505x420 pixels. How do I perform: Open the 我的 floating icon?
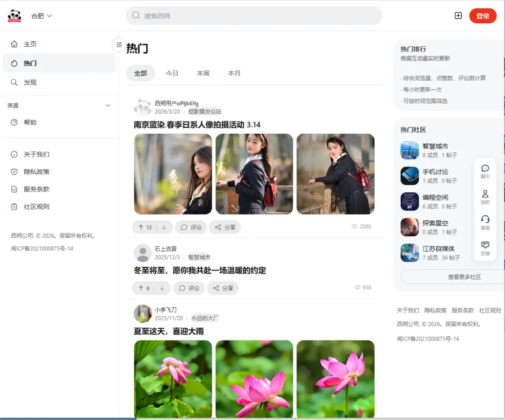pos(485,197)
